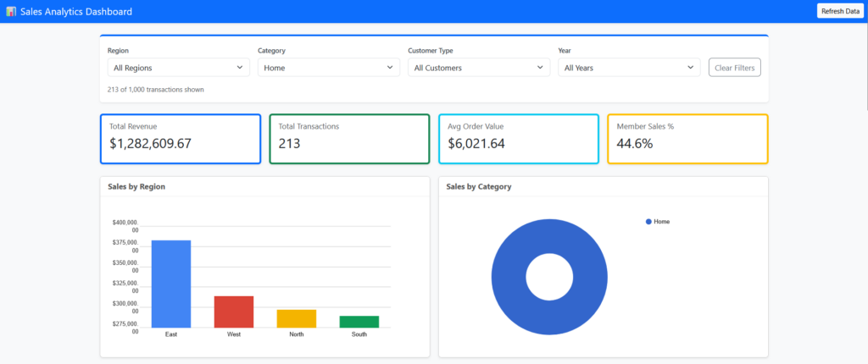
Task: Click the yellow North bar in chart
Action: tap(296, 318)
